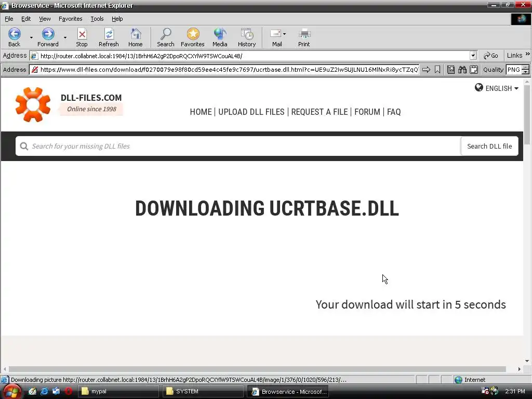Open the Mail button dropdown arrow
The height and width of the screenshot is (399, 532).
[x=284, y=34]
